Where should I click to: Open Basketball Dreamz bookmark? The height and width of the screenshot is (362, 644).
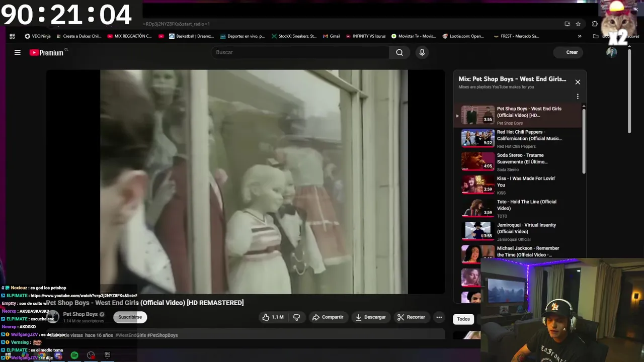[x=192, y=36]
